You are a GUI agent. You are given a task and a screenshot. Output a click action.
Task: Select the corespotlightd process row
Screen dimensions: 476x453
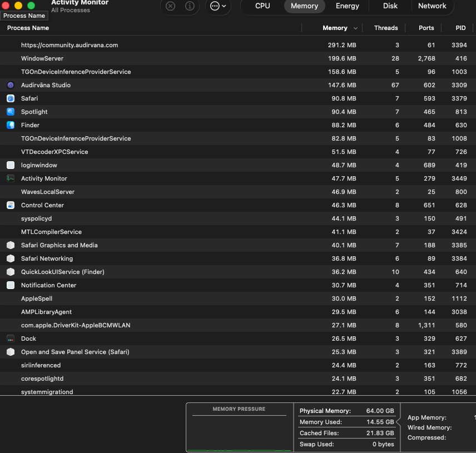(x=238, y=379)
